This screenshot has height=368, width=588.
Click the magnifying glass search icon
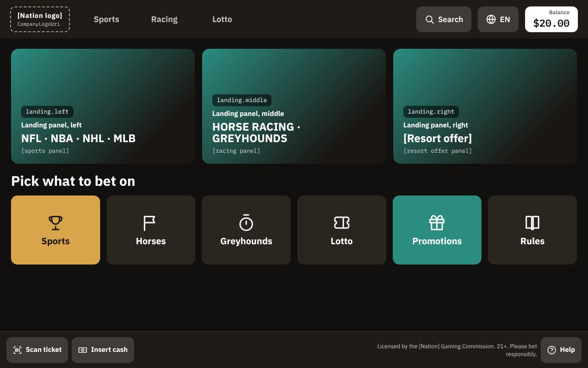[x=430, y=19]
